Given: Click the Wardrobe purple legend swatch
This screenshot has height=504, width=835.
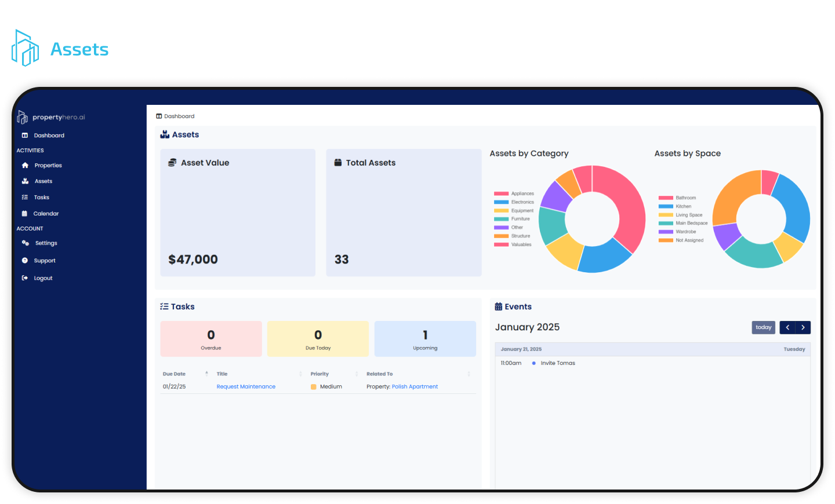Looking at the screenshot, I should pos(666,232).
